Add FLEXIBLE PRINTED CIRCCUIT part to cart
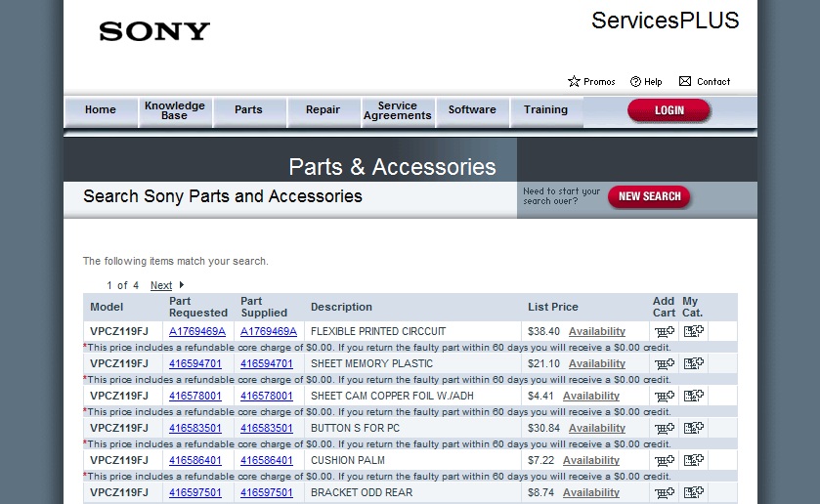This screenshot has width=820, height=504. tap(665, 331)
